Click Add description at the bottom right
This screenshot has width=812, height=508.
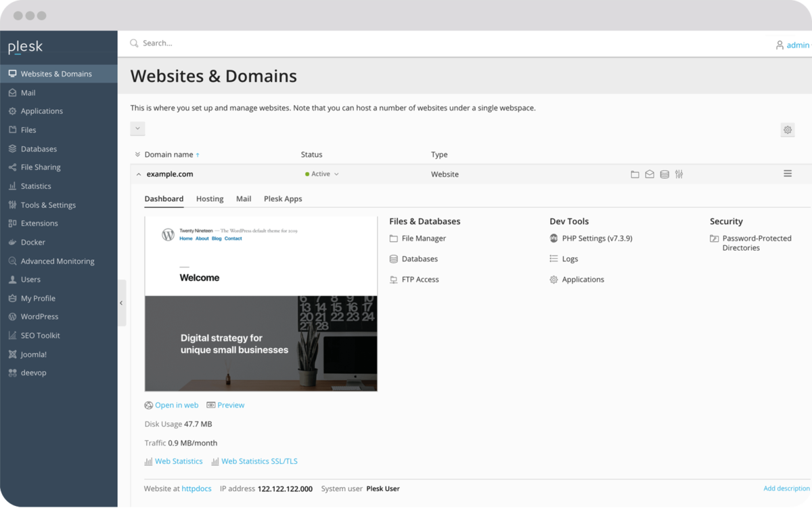pos(786,488)
